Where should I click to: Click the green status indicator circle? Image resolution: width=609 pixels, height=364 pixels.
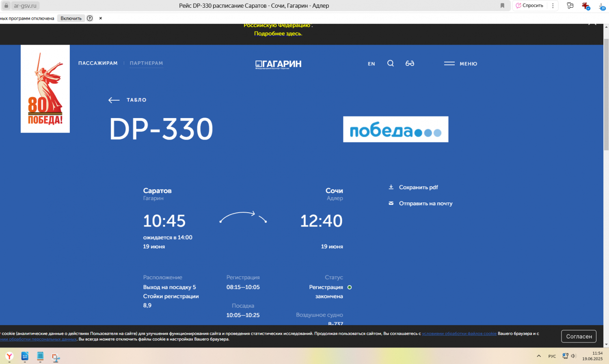tap(350, 287)
